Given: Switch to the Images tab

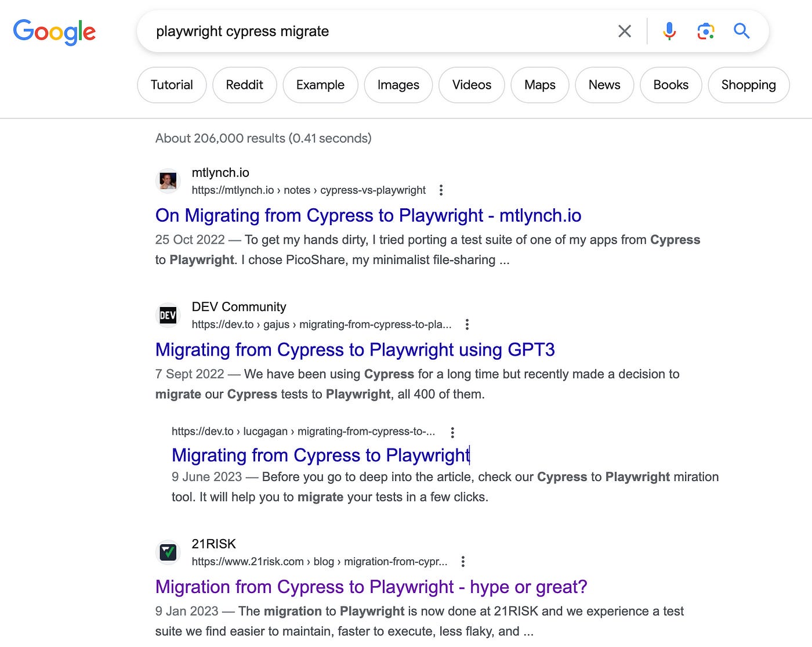Looking at the screenshot, I should [398, 85].
